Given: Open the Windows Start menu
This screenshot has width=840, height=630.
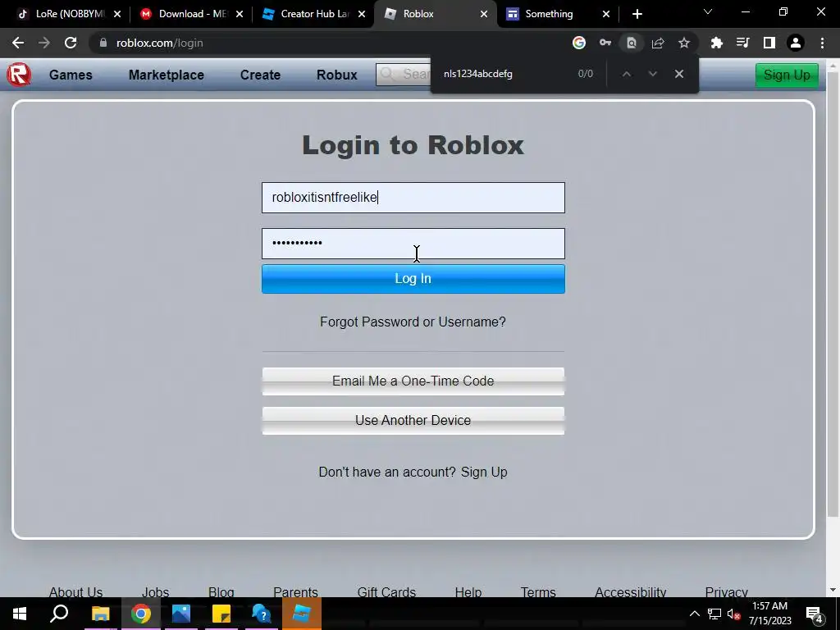Looking at the screenshot, I should coord(20,614).
